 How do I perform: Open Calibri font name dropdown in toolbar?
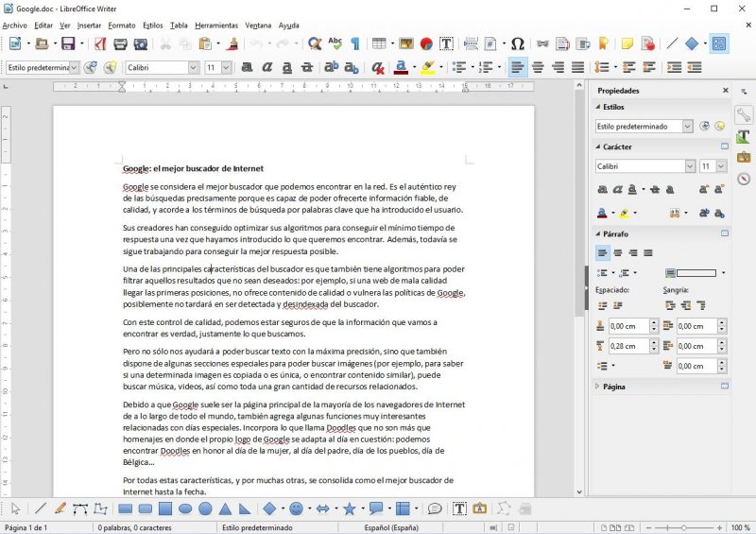coord(193,67)
